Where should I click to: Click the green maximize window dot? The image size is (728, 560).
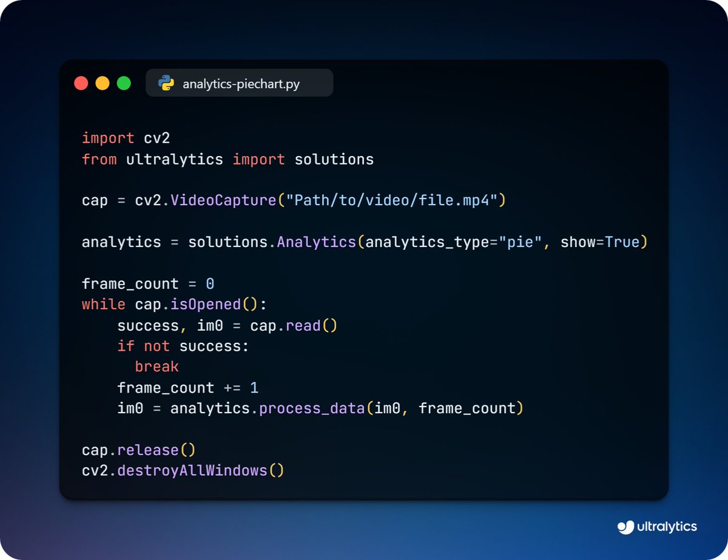click(x=124, y=83)
